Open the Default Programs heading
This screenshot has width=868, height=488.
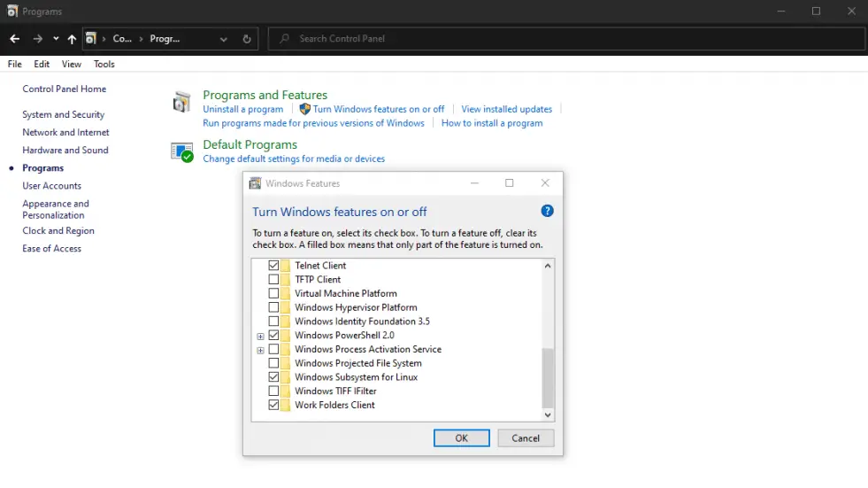[250, 144]
